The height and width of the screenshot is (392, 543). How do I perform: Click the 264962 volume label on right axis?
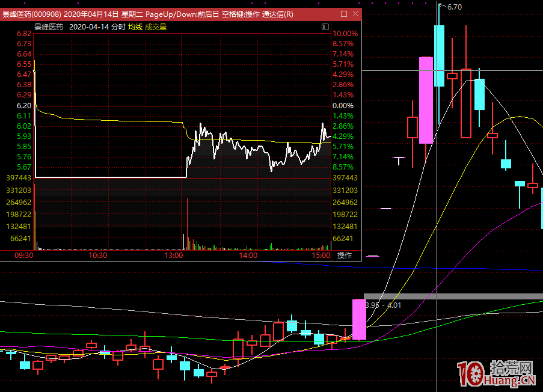(x=345, y=202)
